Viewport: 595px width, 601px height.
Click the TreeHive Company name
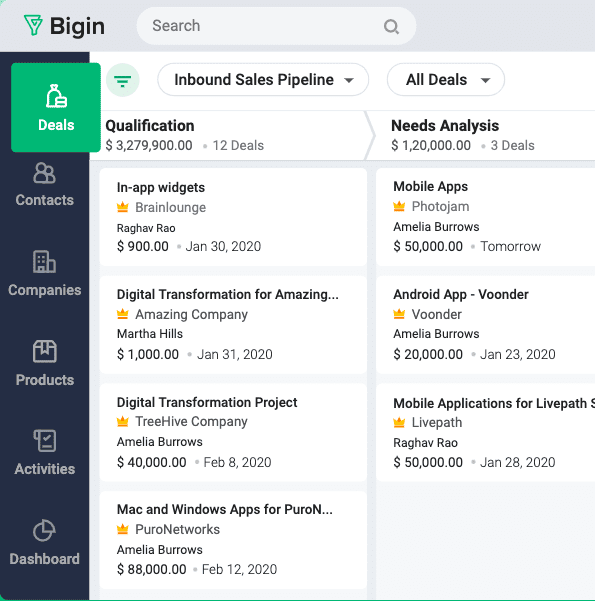[191, 422]
